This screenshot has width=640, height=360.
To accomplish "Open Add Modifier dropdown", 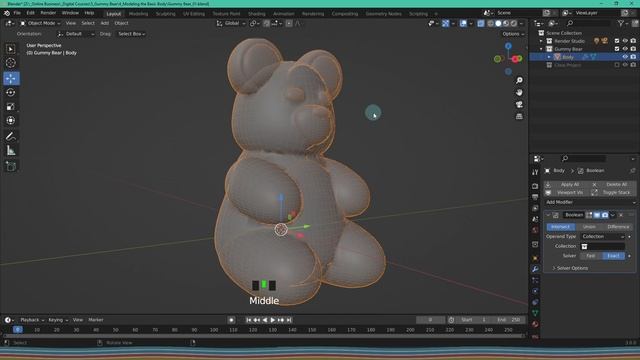I will click(x=590, y=202).
